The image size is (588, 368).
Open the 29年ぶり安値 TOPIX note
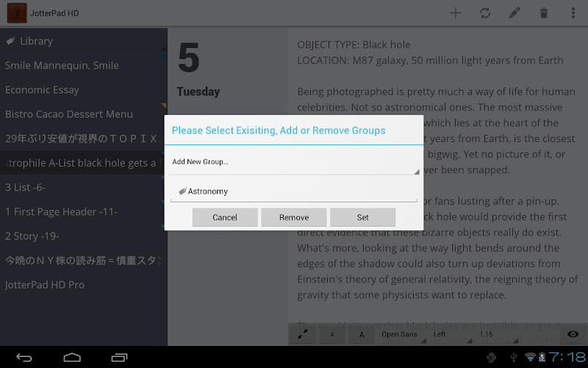coord(83,138)
